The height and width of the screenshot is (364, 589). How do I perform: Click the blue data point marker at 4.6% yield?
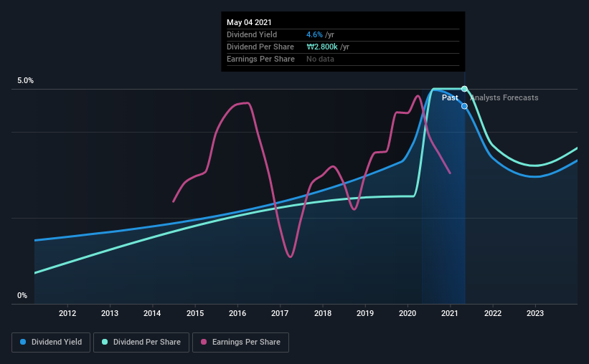[465, 106]
